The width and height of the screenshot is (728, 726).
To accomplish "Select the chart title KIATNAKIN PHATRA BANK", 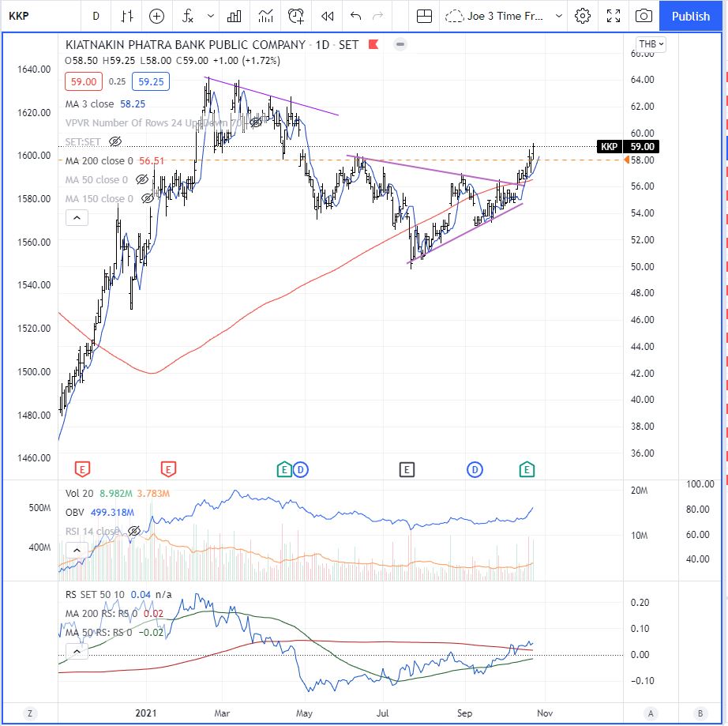I will click(x=186, y=44).
